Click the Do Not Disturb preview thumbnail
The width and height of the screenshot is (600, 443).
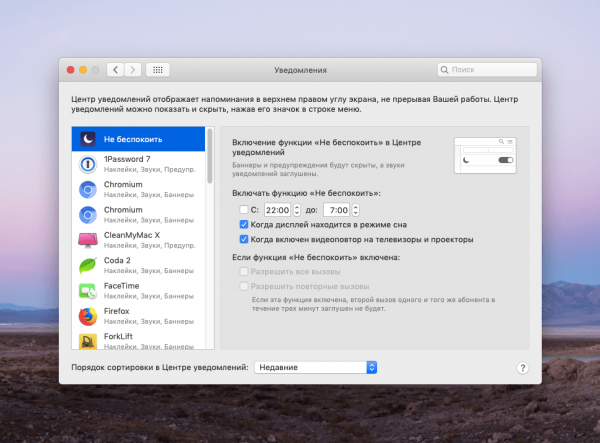(485, 155)
